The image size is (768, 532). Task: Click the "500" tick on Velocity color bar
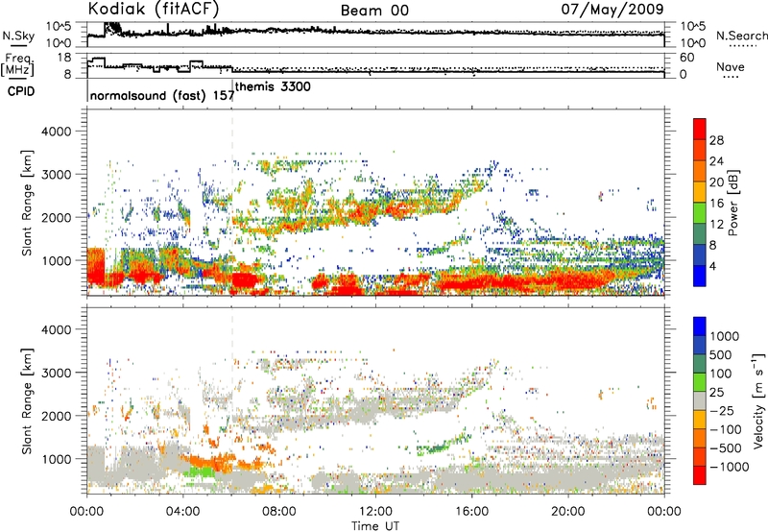[x=721, y=354]
